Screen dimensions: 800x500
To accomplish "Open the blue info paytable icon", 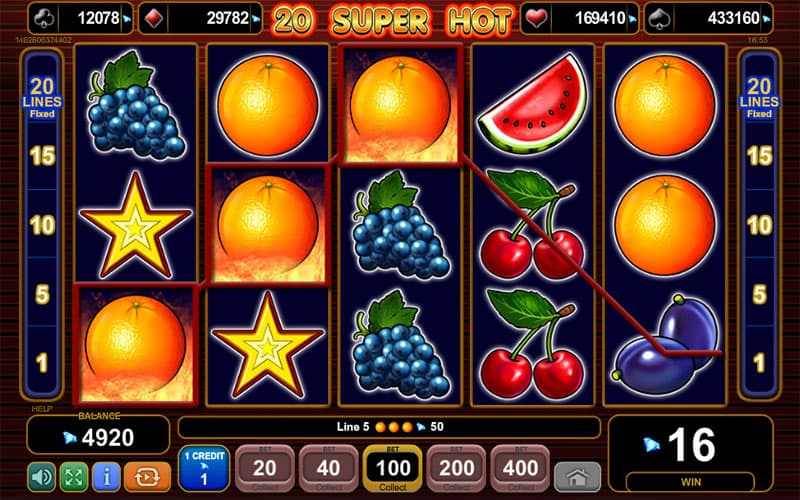I will tap(106, 477).
